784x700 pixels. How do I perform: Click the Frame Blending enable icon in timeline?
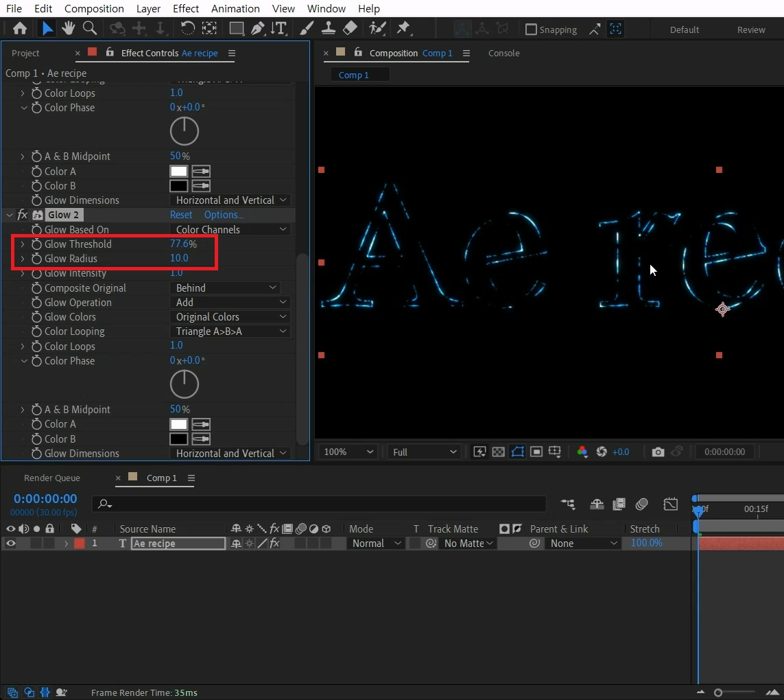[619, 504]
